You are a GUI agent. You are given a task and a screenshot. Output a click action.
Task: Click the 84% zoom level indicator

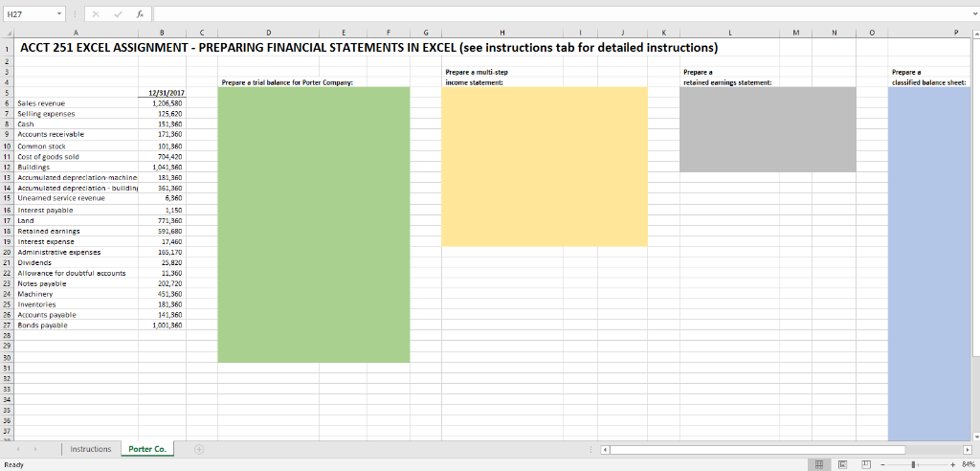click(x=969, y=464)
